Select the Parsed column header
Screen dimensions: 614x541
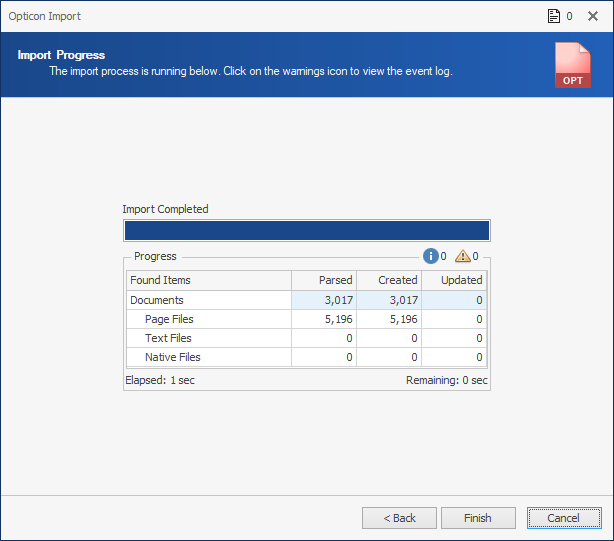point(324,280)
